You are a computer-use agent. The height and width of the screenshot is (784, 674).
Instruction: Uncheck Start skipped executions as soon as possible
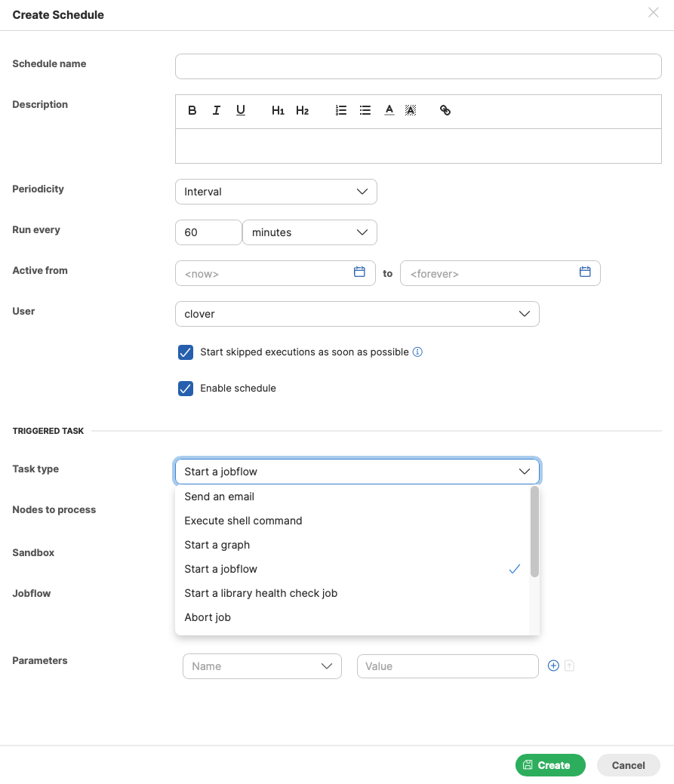185,352
